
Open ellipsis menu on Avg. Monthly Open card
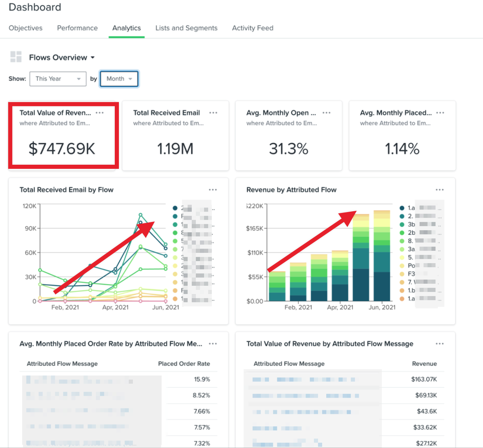tap(327, 113)
